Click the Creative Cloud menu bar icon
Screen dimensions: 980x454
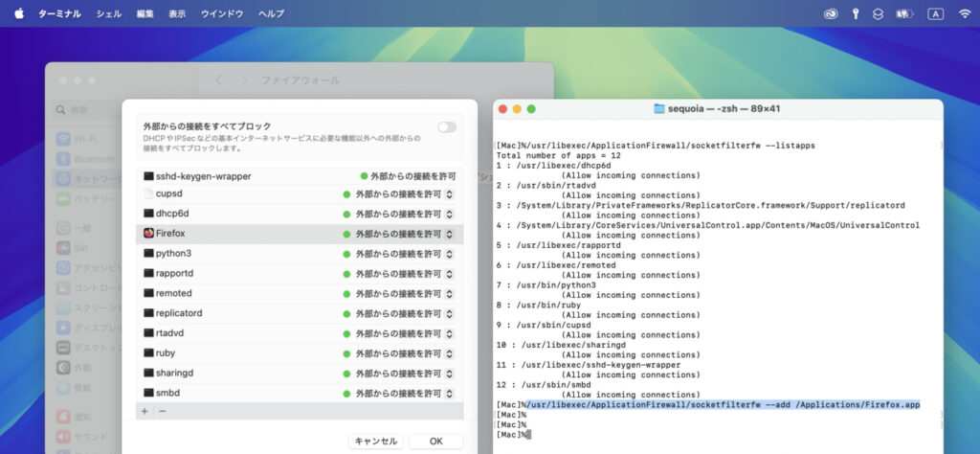tap(831, 13)
